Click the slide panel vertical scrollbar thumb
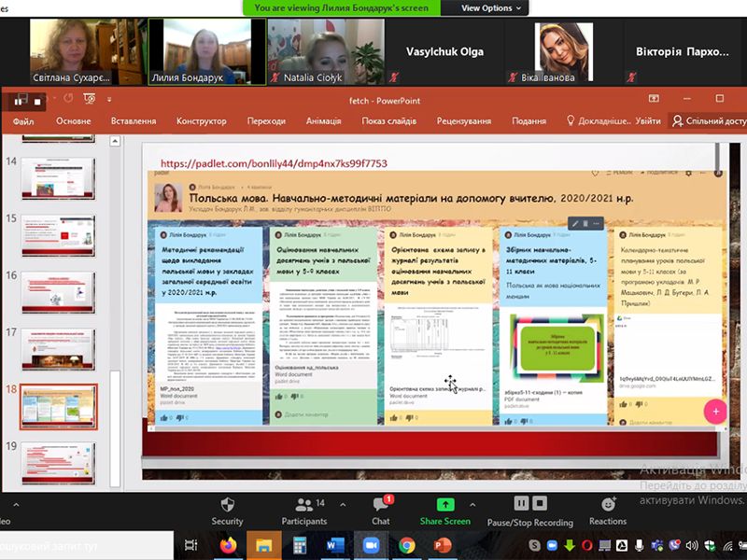Screen dimensions: 747x560 point(115,427)
